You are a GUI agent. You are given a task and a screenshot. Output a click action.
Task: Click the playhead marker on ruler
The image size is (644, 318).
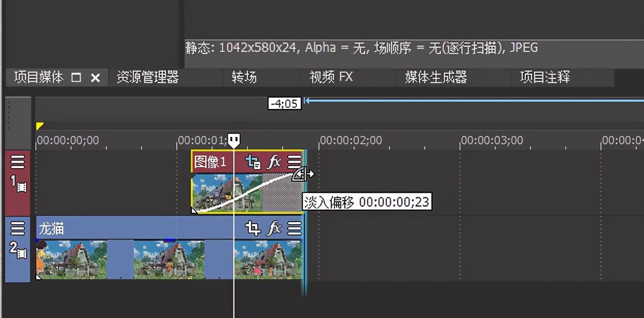click(x=234, y=140)
